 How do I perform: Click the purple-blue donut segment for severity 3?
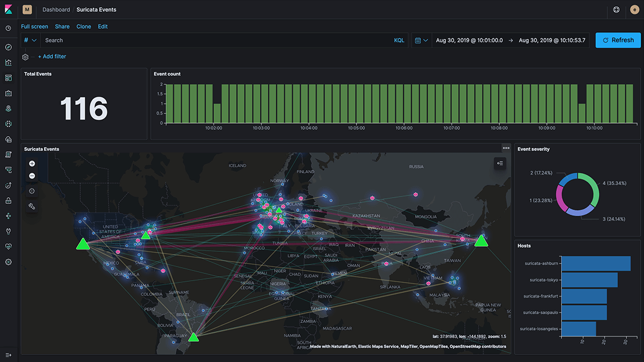tap(580, 211)
